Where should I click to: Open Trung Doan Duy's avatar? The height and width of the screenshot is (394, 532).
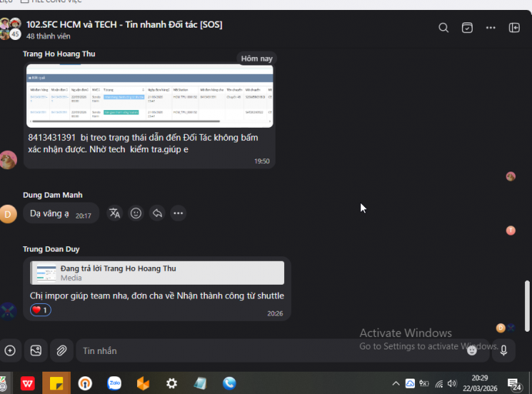point(8,311)
